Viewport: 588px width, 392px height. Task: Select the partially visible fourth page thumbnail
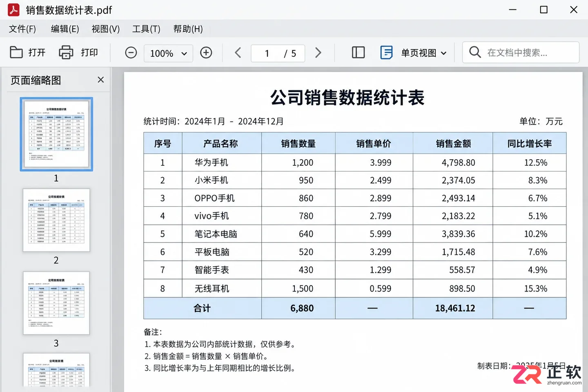click(x=56, y=370)
